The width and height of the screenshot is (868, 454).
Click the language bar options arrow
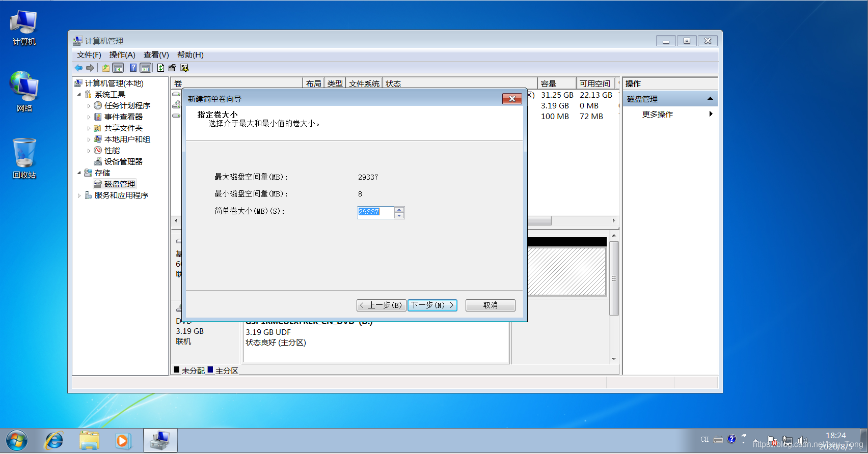tap(743, 443)
